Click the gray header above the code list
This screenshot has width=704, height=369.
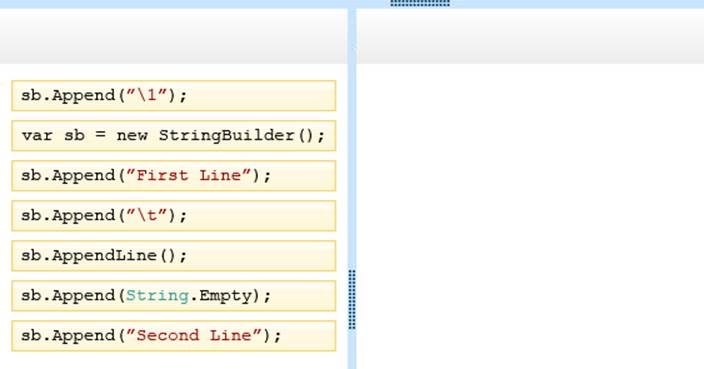click(174, 36)
